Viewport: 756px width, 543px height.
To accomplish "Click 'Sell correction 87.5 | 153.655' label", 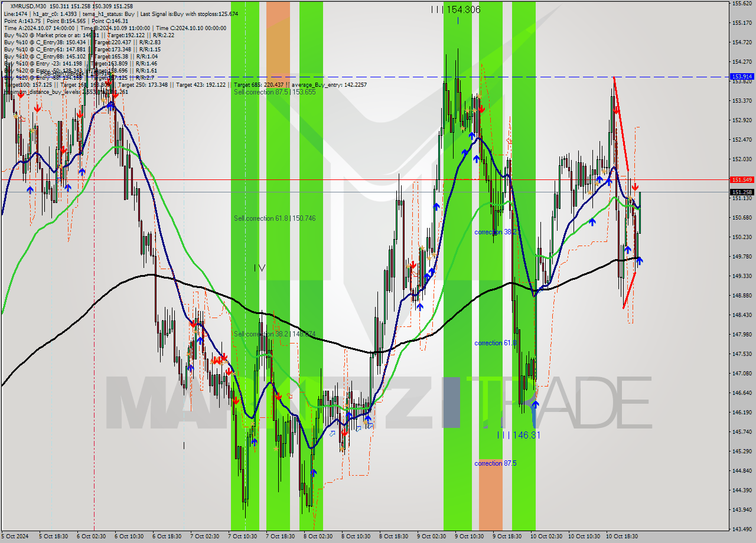I will click(275, 92).
